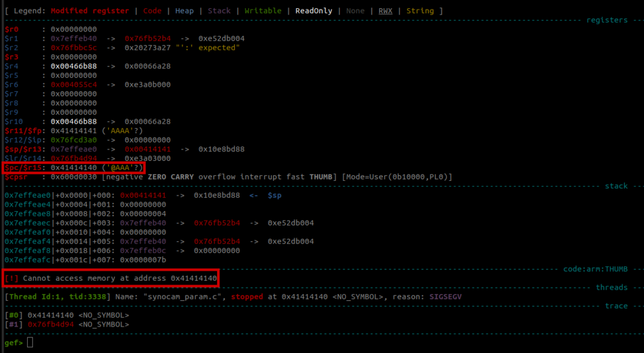Click the $sp/$r13 register label

pos(23,149)
